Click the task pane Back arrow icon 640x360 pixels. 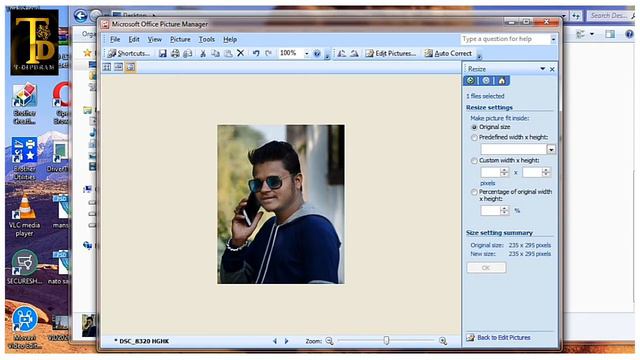coord(470,80)
